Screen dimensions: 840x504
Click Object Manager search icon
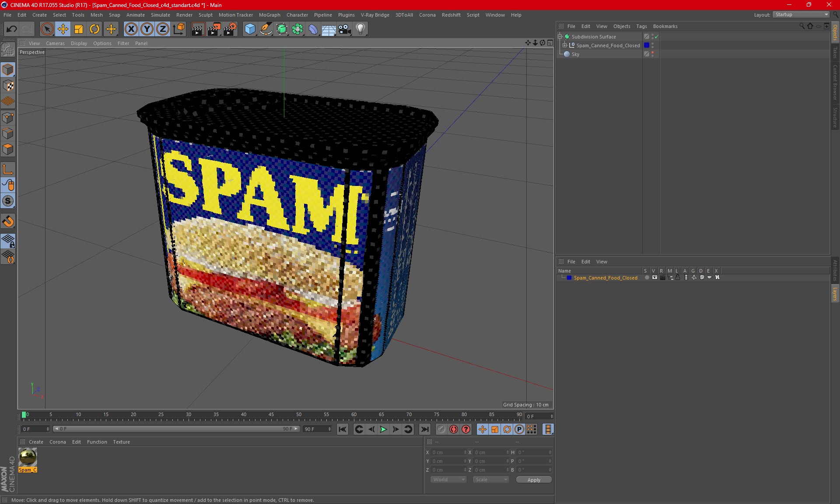tap(802, 26)
